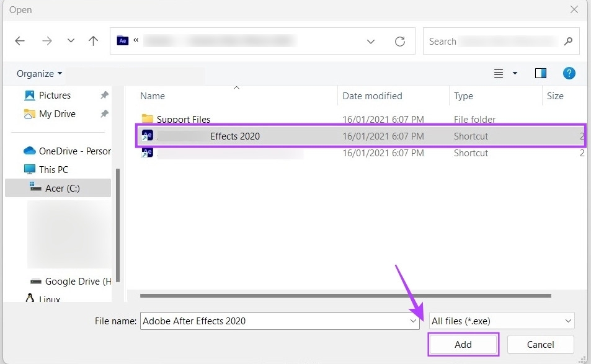Open the Organize dropdown menu

pos(38,73)
